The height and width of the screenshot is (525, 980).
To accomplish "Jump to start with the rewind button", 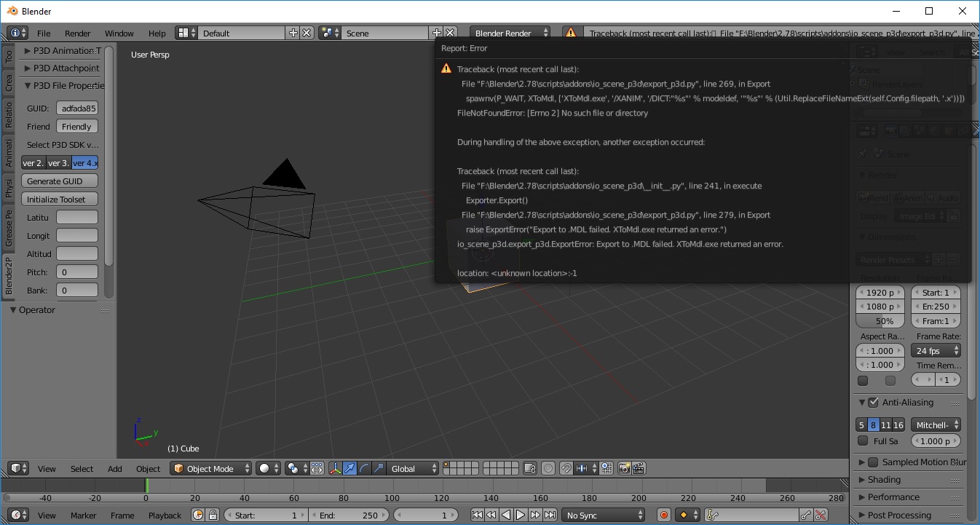I will 478,515.
